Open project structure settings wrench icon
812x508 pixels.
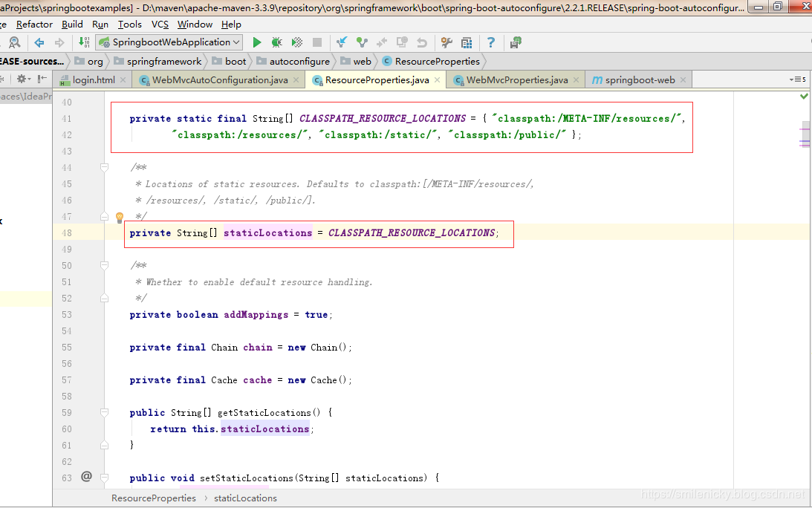(x=446, y=42)
